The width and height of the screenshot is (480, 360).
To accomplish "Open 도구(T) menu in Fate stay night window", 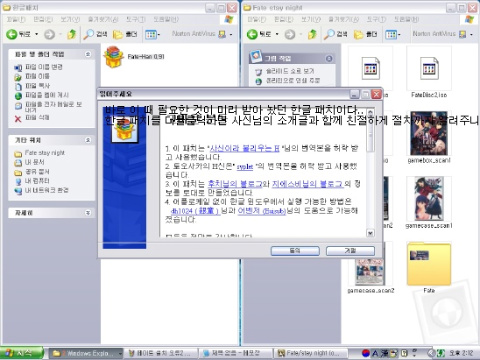I will coord(376,20).
